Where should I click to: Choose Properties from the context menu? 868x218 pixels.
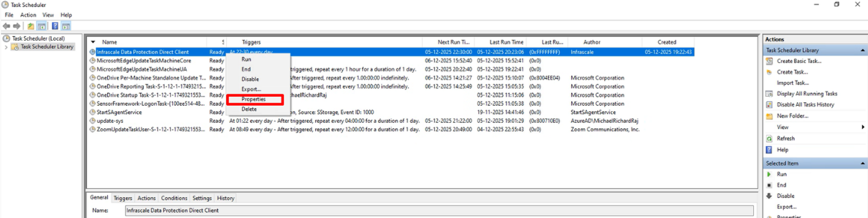click(254, 100)
